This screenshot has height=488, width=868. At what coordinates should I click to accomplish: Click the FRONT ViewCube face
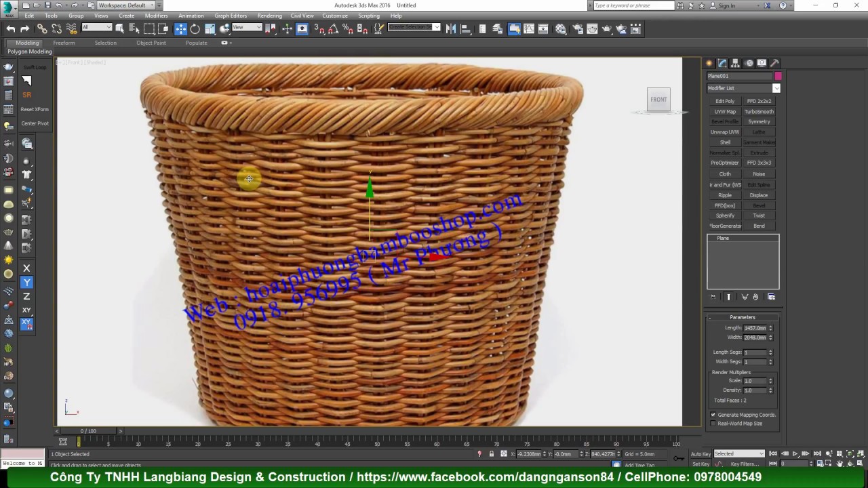point(658,99)
